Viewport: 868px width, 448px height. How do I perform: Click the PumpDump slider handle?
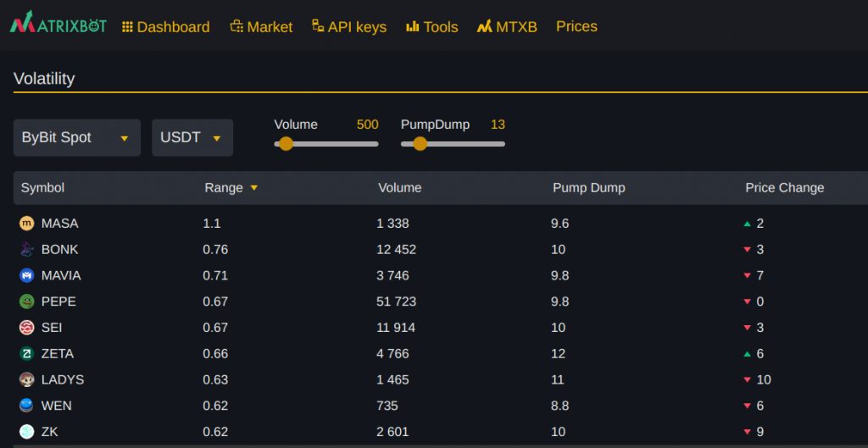coord(420,144)
